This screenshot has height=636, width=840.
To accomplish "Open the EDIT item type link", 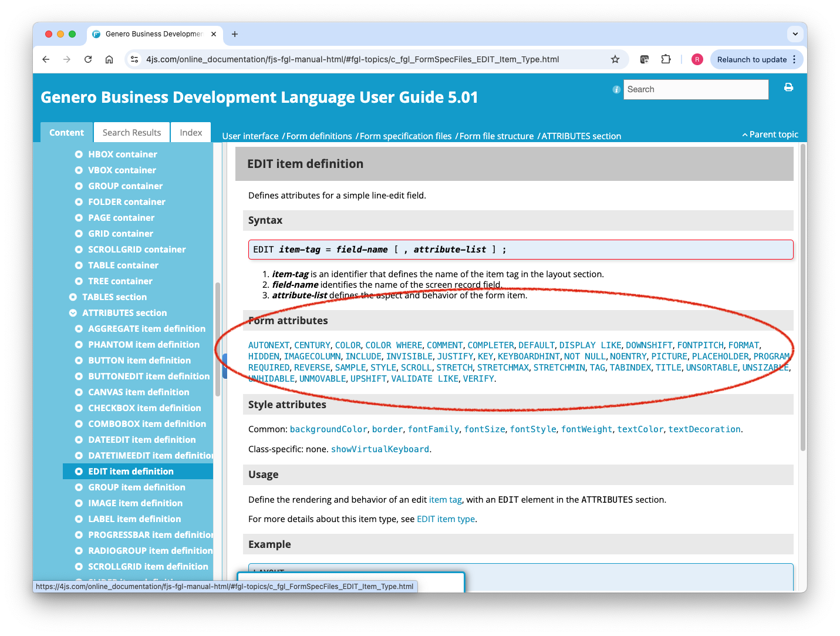I will pos(446,519).
